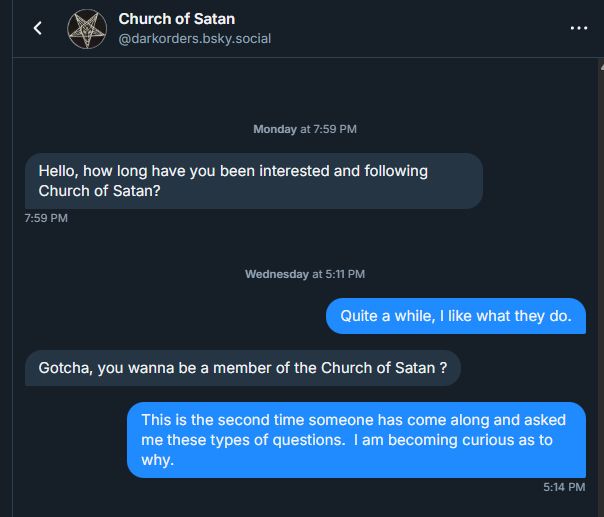Open the Church of Satan profile name
This screenshot has height=517, width=604.
[x=176, y=18]
